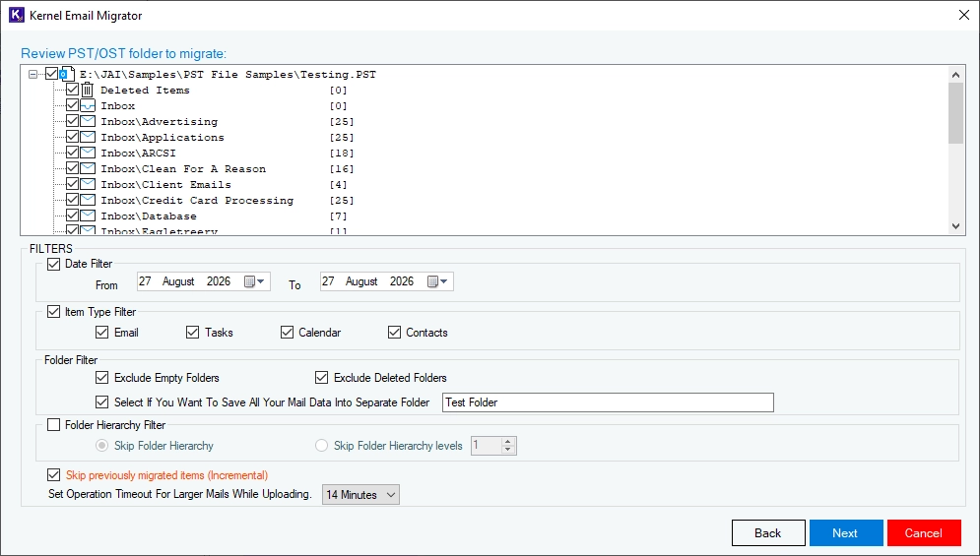Toggle Skip previously migrated items (Incremental)

(x=54, y=474)
